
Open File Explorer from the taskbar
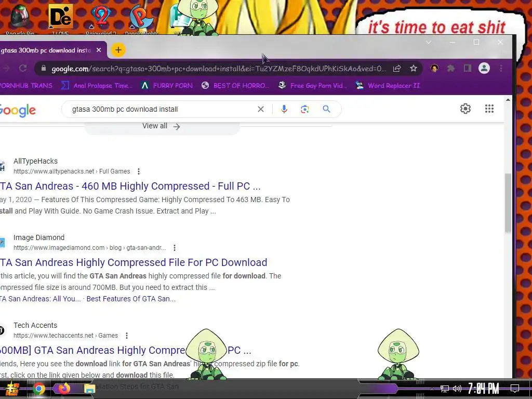coord(89,389)
